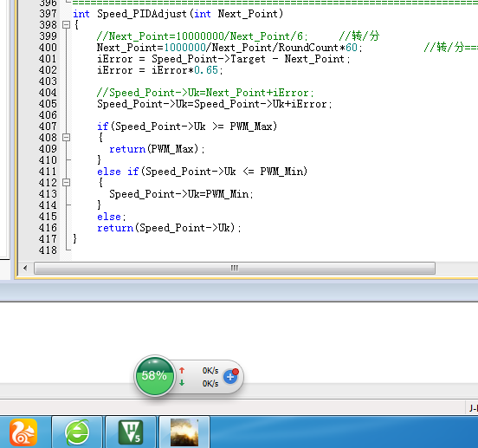Click RoundCount on line 400

pyautogui.click(x=308, y=48)
